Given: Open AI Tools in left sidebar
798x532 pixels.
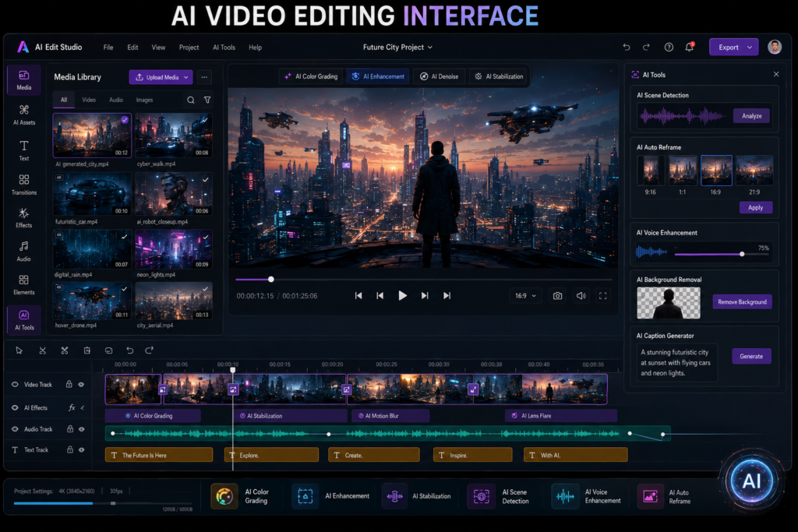Looking at the screenshot, I should click(24, 320).
